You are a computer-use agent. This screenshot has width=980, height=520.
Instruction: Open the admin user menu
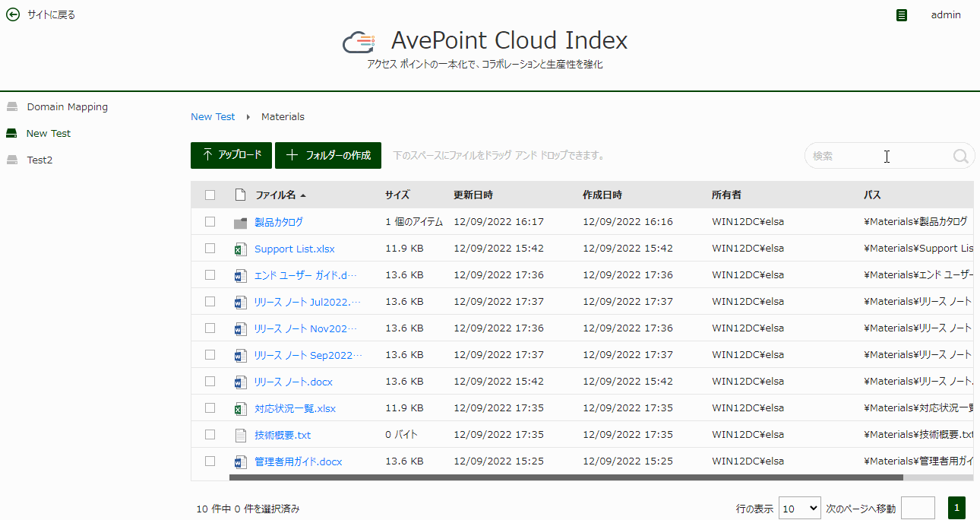pyautogui.click(x=946, y=14)
